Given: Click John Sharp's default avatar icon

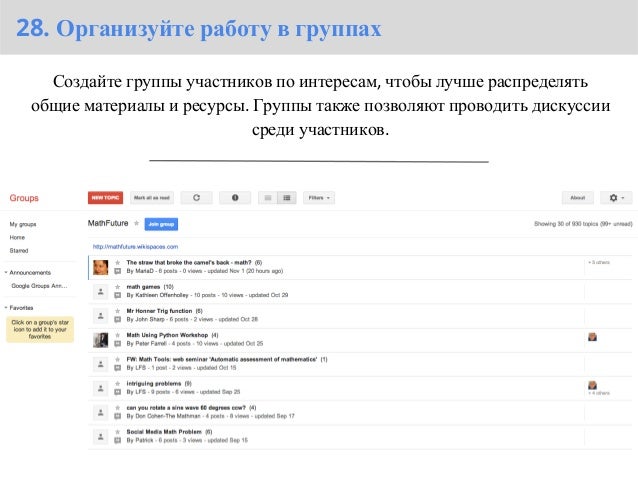Looking at the screenshot, I should click(x=101, y=316).
